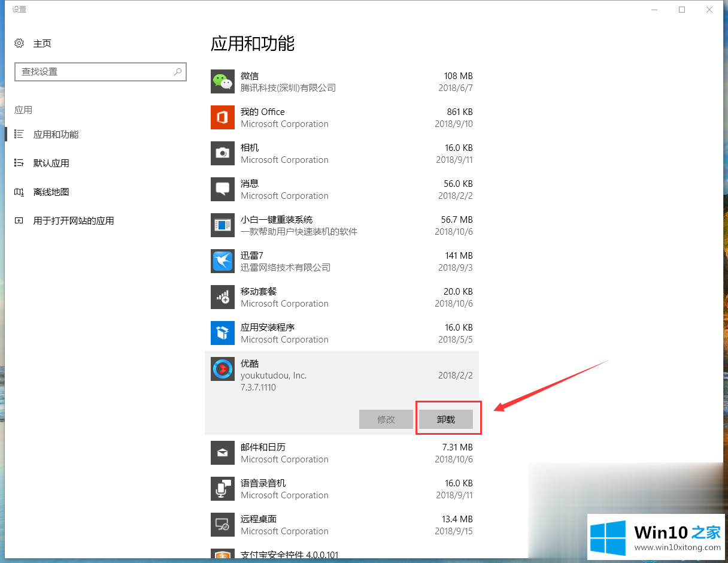Click the 小白一键重装系统 app icon
This screenshot has width=728, height=563.
coord(223,225)
